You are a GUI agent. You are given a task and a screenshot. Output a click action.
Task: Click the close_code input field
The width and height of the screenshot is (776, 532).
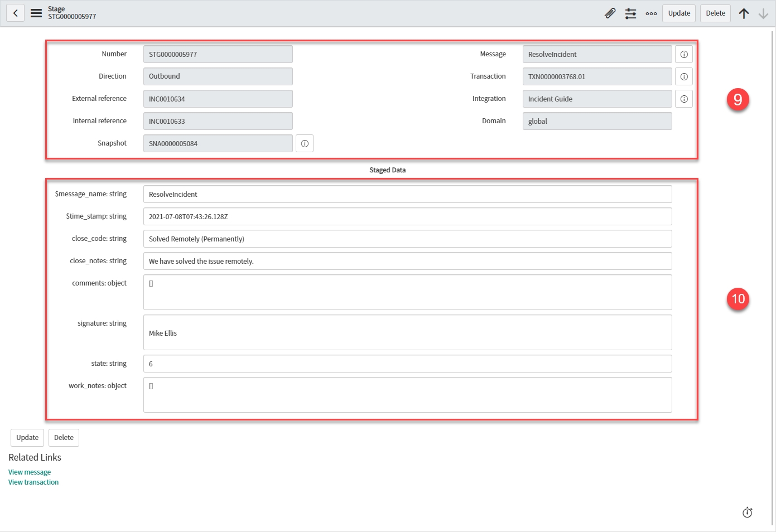pyautogui.click(x=407, y=239)
